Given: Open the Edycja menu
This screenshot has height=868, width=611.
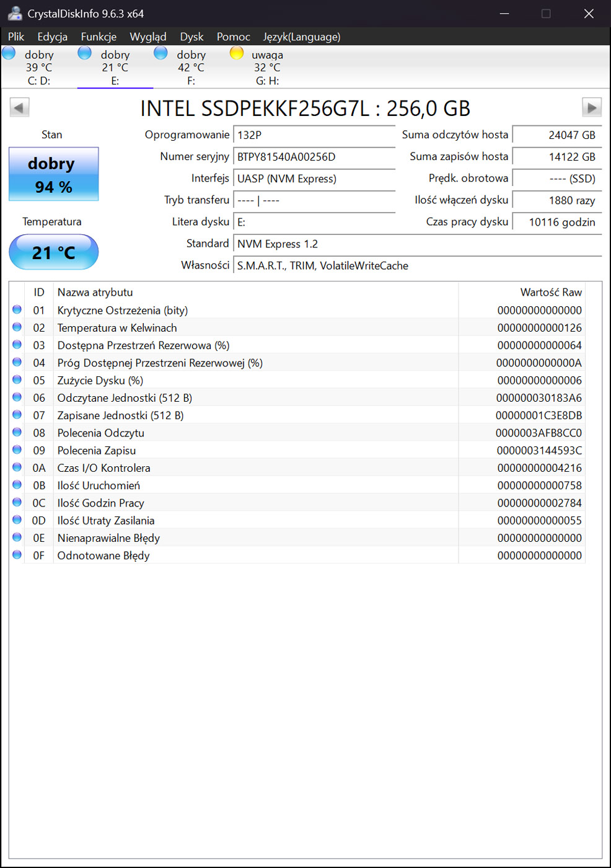Looking at the screenshot, I should (x=53, y=37).
